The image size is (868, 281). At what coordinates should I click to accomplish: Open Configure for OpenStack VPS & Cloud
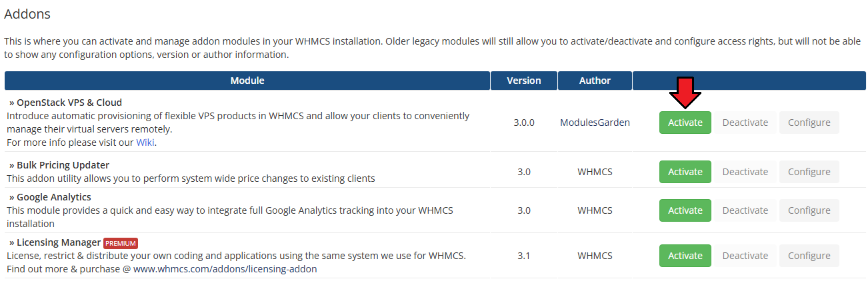pos(809,123)
